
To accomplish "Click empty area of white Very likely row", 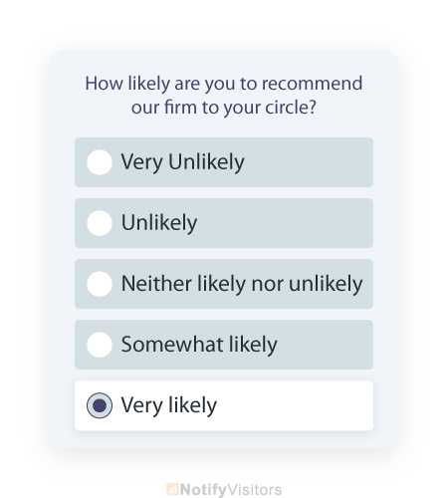I will point(296,405).
